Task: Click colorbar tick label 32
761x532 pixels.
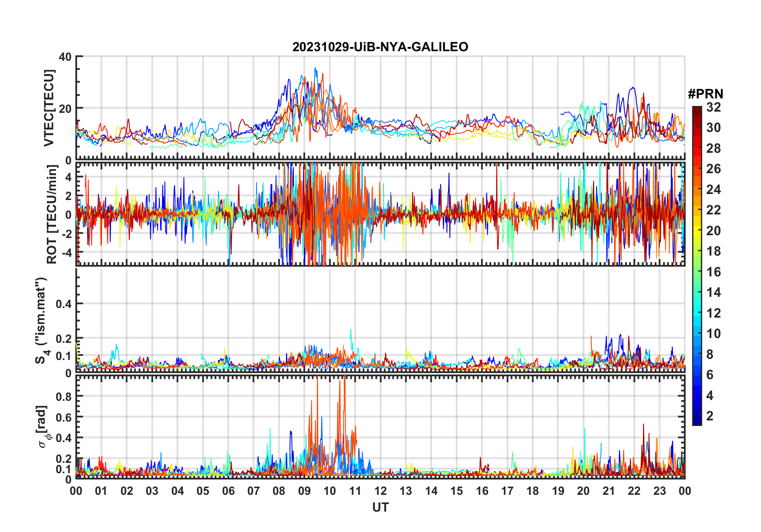Action: [x=713, y=107]
